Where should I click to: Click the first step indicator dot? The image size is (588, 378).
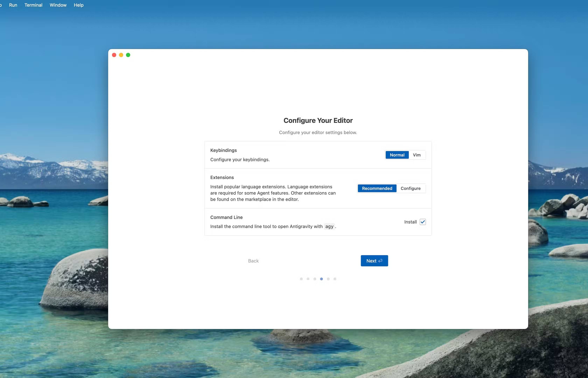click(x=301, y=279)
